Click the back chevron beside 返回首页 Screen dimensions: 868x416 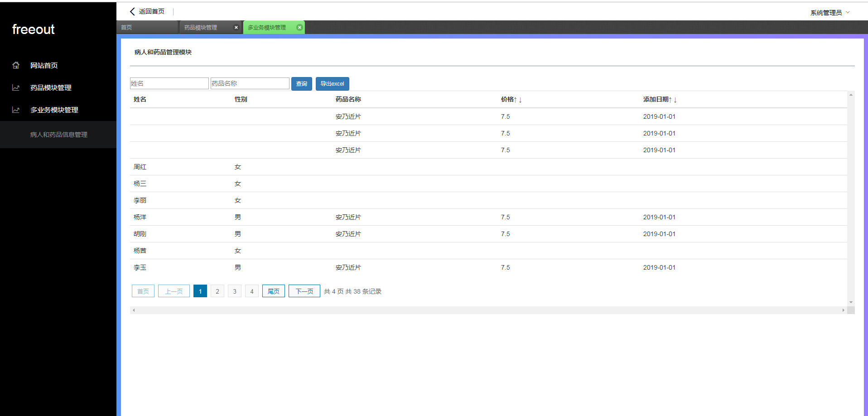pos(132,11)
